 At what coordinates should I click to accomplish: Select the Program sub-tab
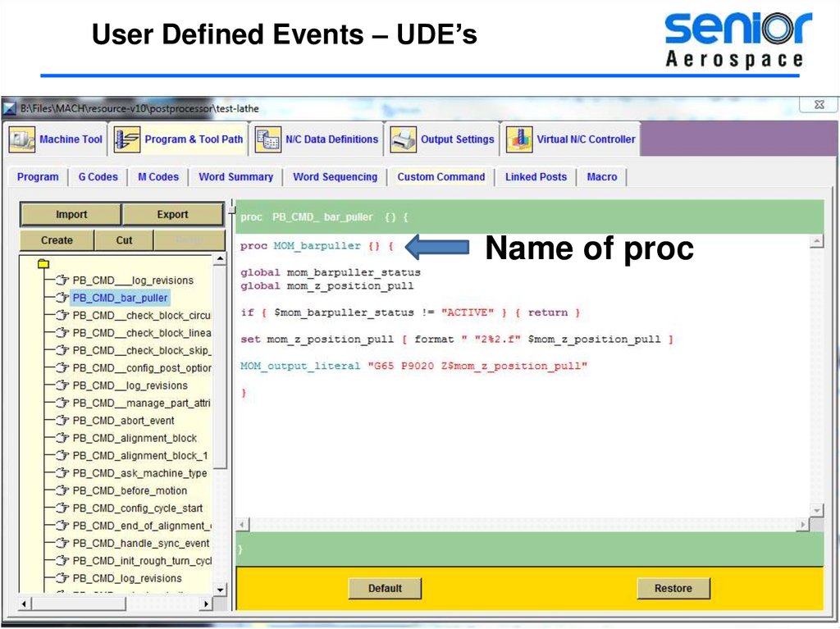click(38, 177)
